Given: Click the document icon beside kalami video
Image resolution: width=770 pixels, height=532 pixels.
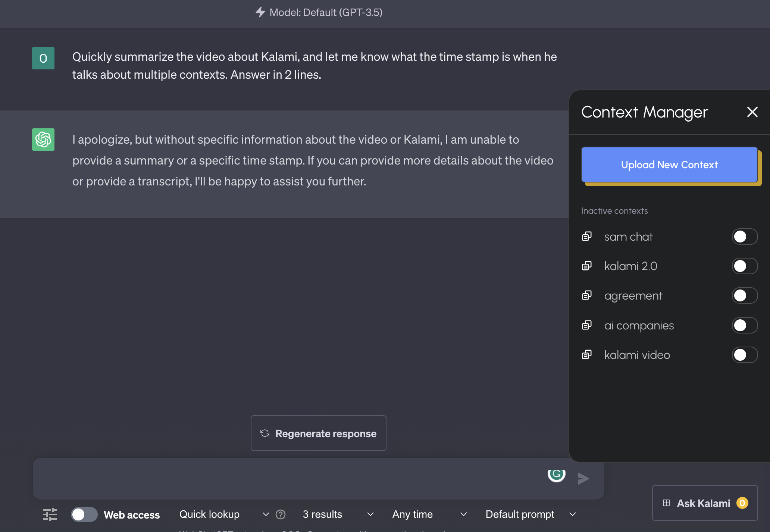Looking at the screenshot, I should click(x=587, y=355).
